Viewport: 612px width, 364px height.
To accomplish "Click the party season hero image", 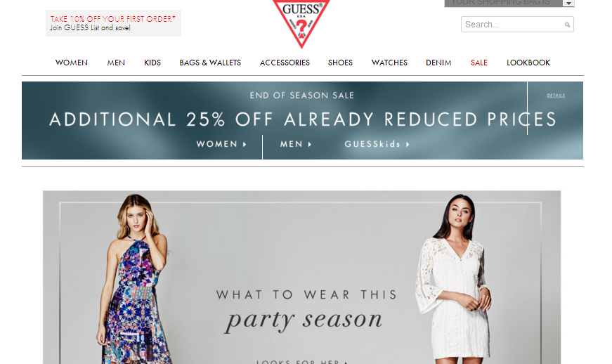I will [301, 278].
